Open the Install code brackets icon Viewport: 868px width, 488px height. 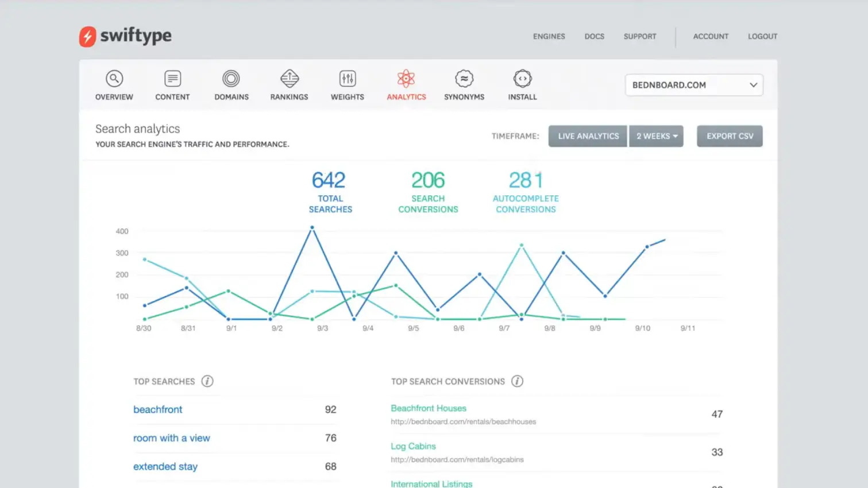click(522, 78)
